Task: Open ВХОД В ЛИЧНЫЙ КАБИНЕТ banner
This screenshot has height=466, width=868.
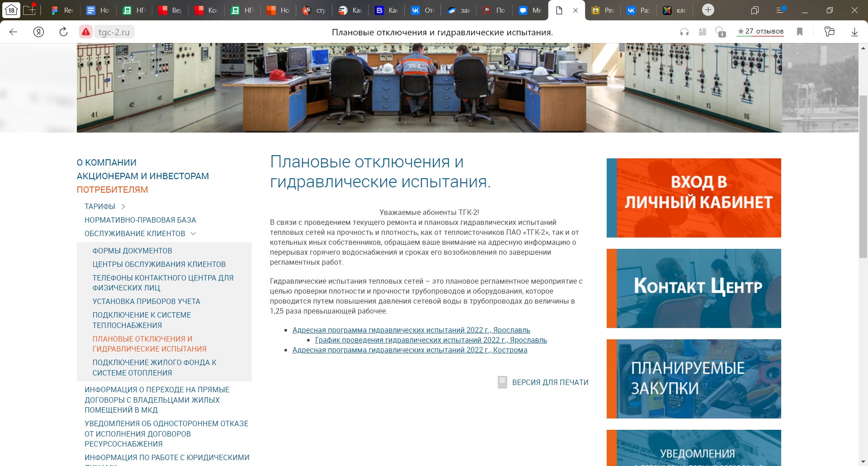Action: [694, 198]
